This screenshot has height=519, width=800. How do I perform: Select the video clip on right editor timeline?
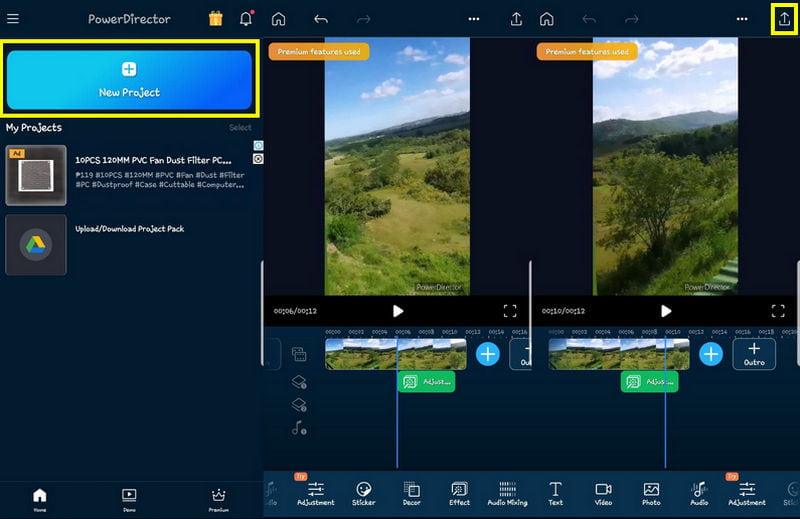coord(619,354)
